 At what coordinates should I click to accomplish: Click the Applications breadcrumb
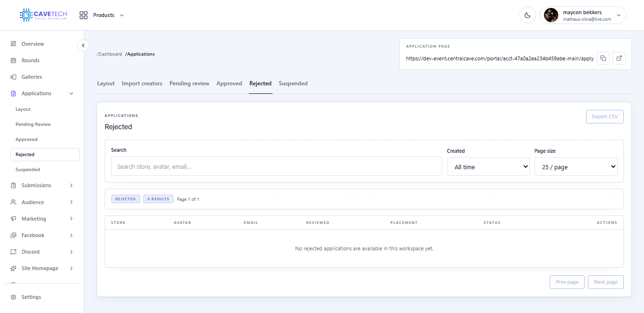[x=140, y=54]
